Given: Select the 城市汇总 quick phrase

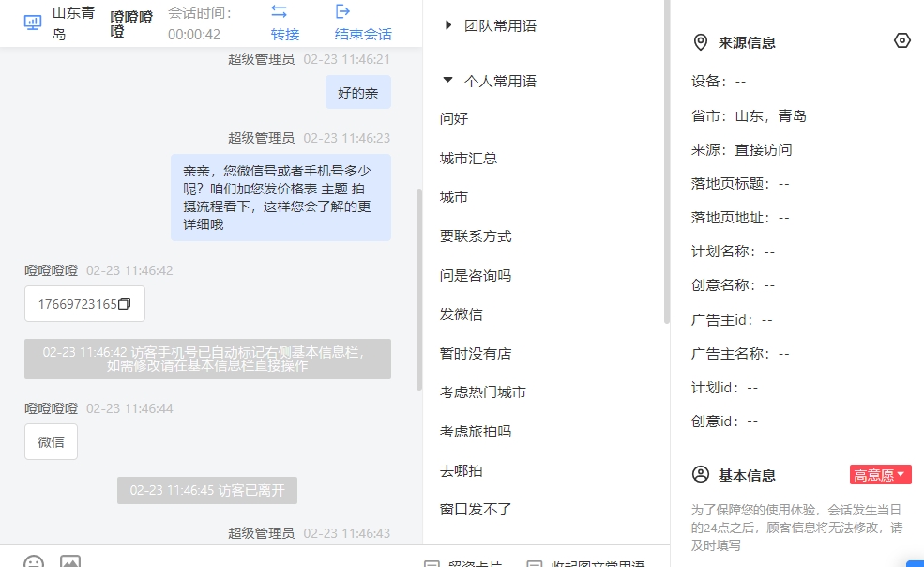Looking at the screenshot, I should 468,158.
